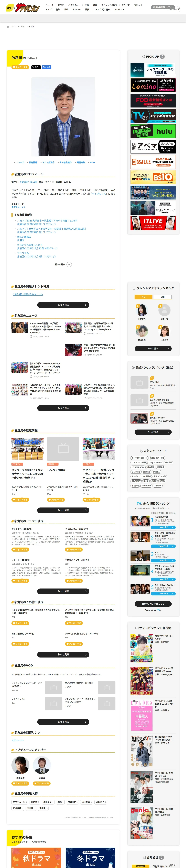Expand profile with 続きを見る chevron

pyautogui.click(x=69, y=264)
